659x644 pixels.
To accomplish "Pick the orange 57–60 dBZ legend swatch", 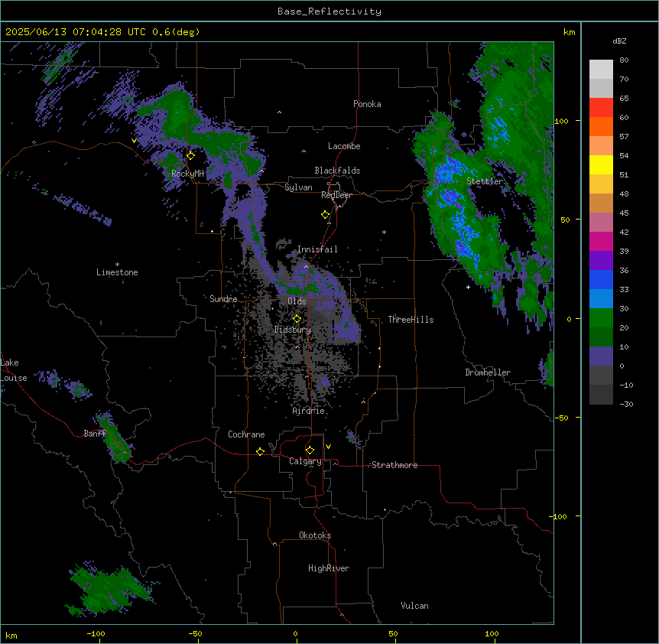I will click(x=601, y=126).
